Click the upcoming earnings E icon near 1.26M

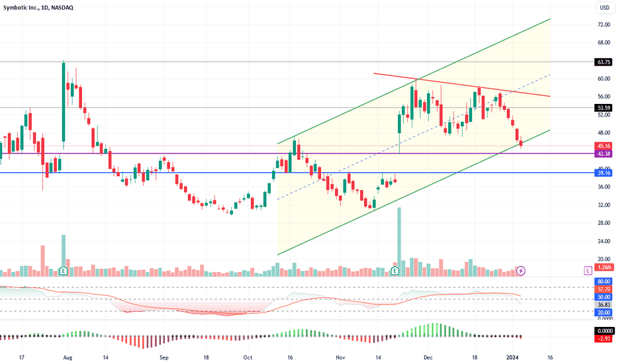(588, 271)
